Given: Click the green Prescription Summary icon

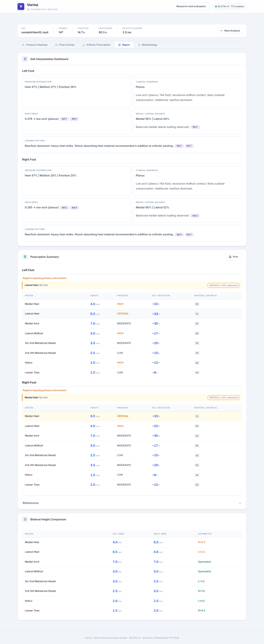Looking at the screenshot, I should pos(25,257).
